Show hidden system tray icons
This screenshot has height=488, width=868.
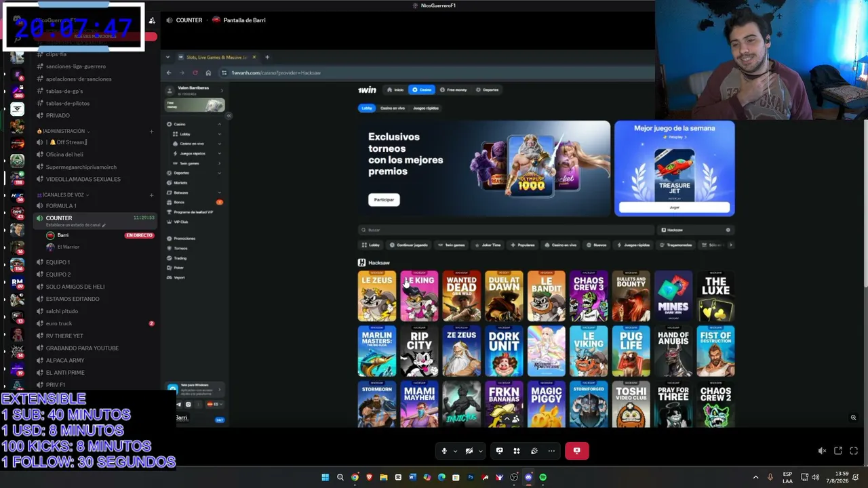(x=755, y=477)
